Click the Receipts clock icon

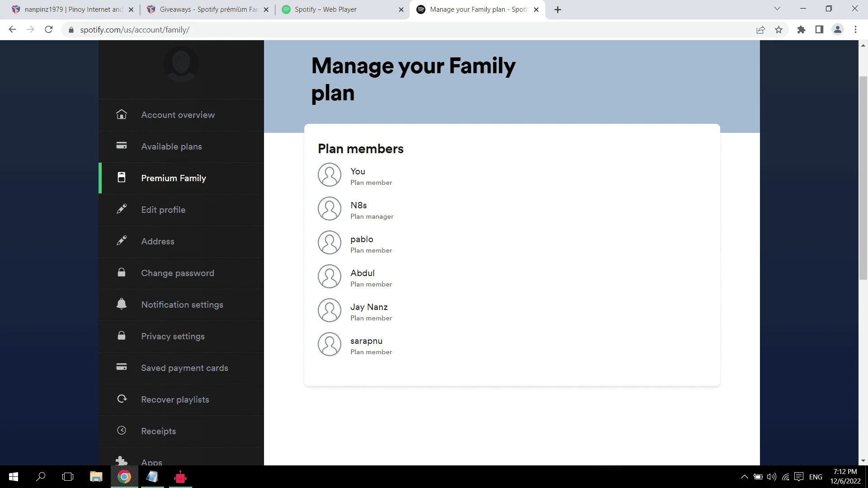click(x=122, y=430)
